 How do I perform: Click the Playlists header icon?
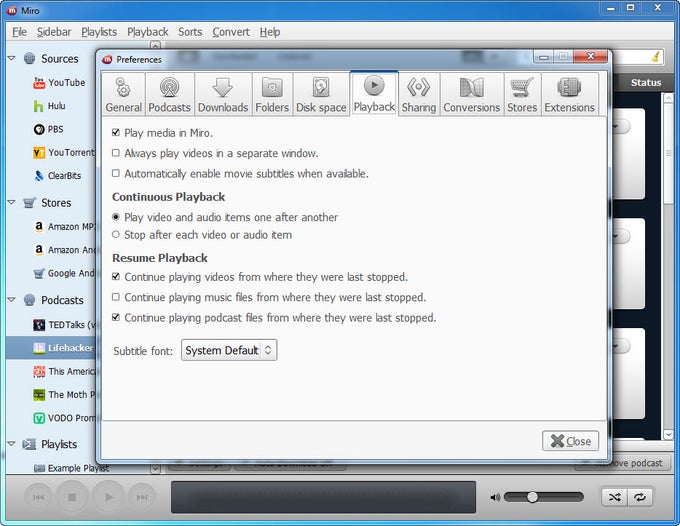(29, 444)
